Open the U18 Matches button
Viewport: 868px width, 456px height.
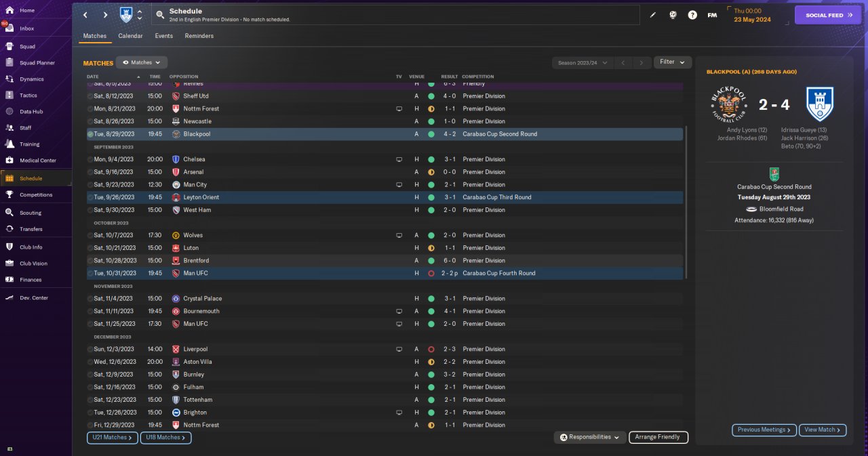coord(166,438)
